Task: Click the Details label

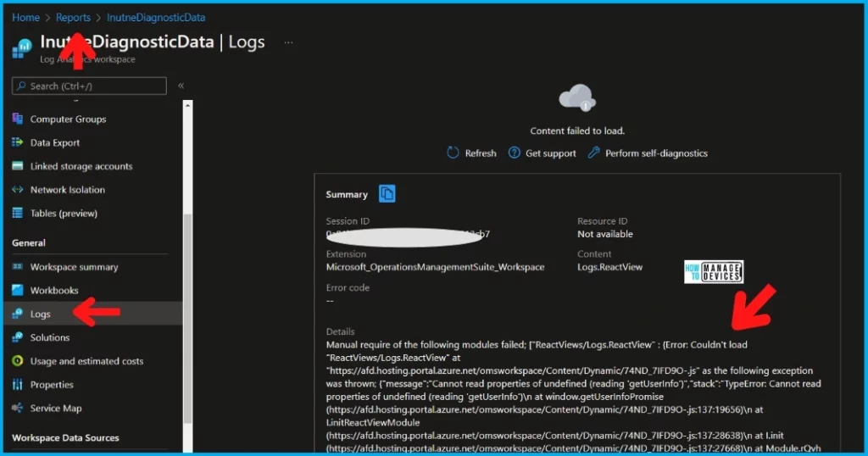Action: point(340,331)
